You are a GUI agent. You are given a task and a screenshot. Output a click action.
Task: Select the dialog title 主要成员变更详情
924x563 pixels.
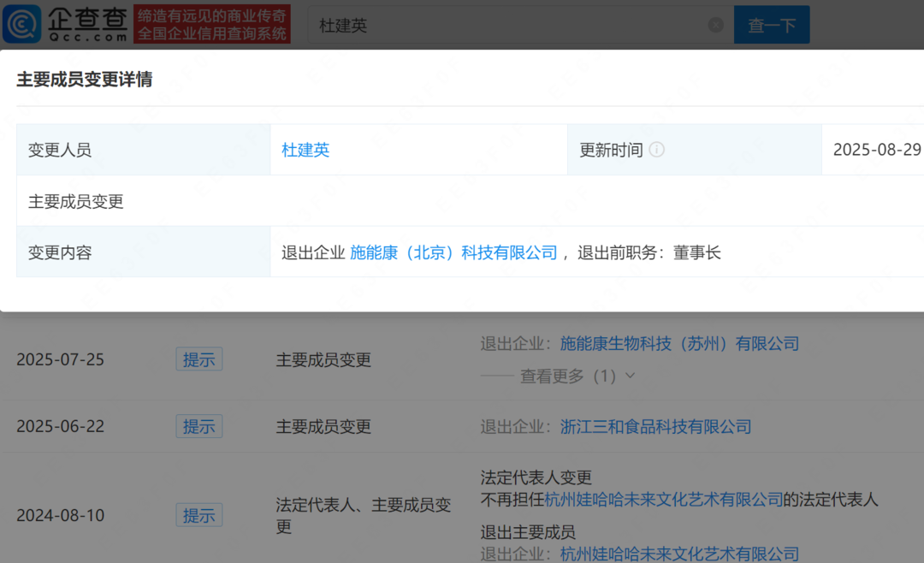pos(84,79)
